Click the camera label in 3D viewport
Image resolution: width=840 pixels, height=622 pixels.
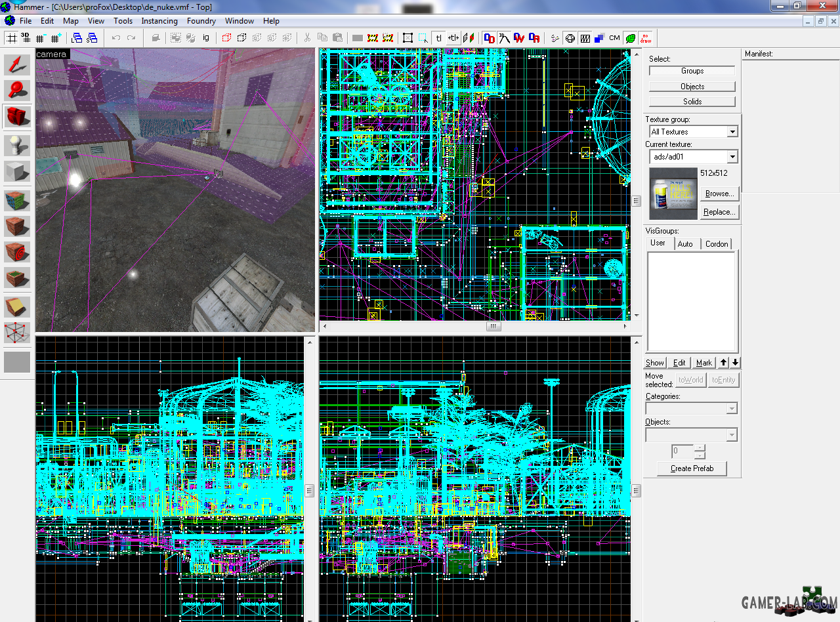(x=51, y=54)
